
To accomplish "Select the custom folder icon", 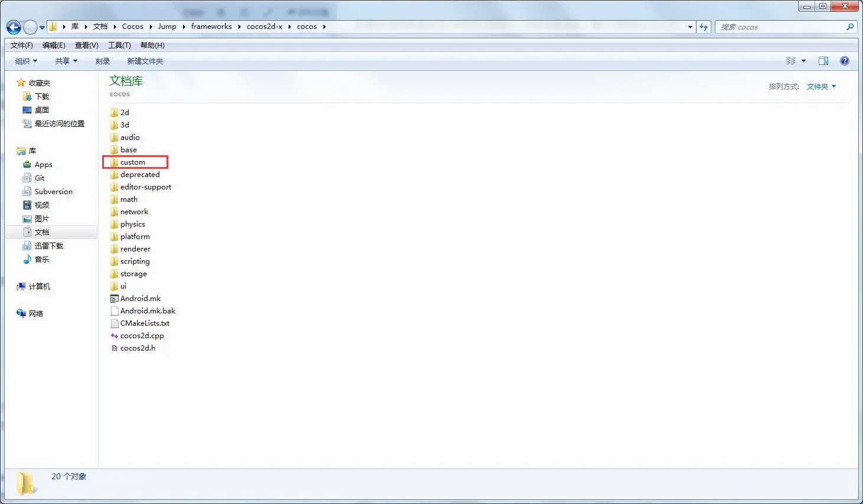I will click(114, 162).
